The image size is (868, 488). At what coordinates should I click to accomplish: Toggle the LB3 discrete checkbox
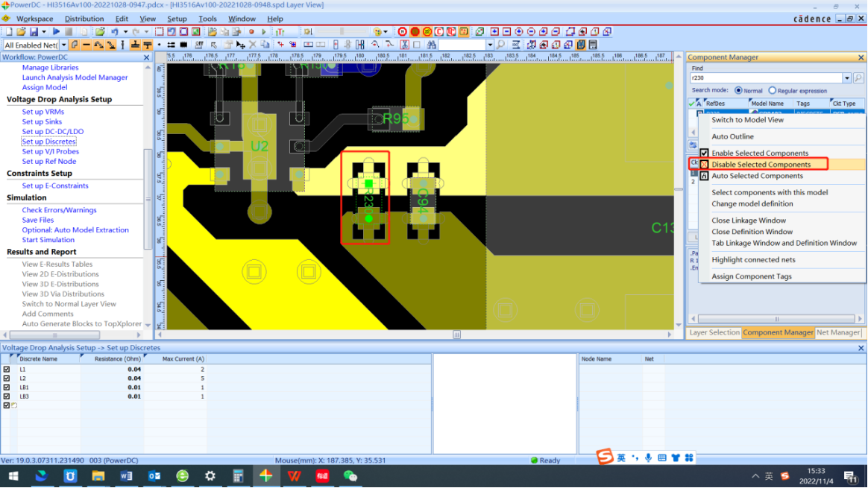(7, 396)
